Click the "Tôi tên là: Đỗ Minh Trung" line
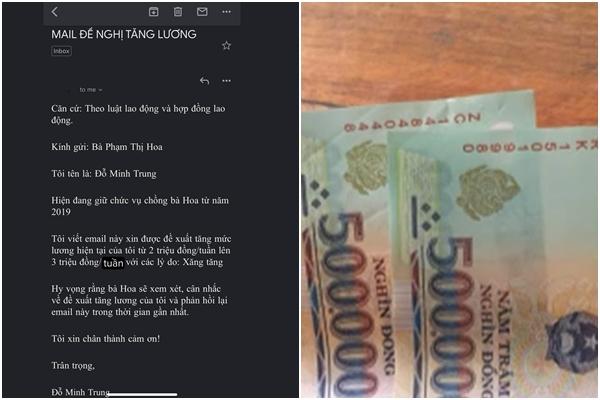Image resolution: width=600 pixels, height=400 pixels. pyautogui.click(x=104, y=174)
